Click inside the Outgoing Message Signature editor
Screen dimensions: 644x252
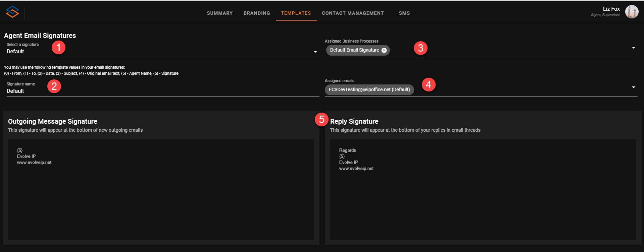(x=161, y=194)
